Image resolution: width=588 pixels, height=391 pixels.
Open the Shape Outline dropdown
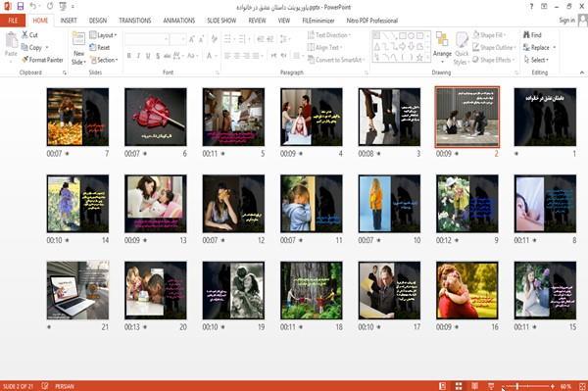[x=494, y=48]
